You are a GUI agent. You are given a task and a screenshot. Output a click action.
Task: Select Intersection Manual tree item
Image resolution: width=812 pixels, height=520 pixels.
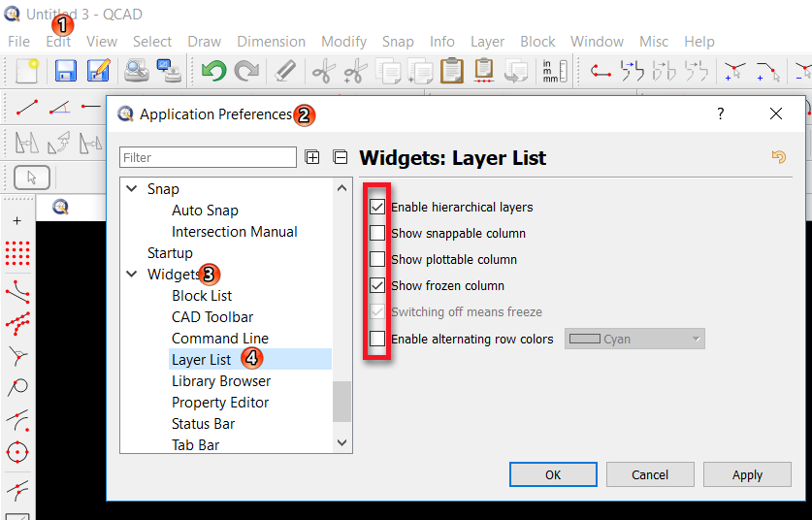pos(235,232)
